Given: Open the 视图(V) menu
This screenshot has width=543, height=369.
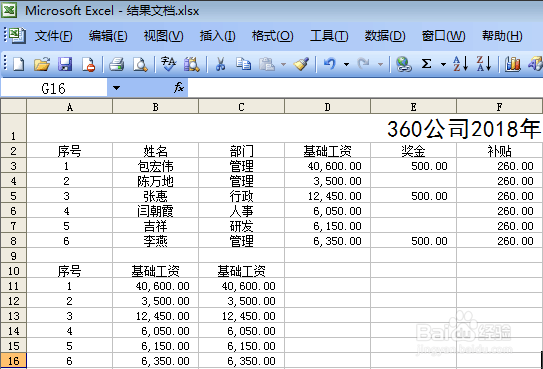Looking at the screenshot, I should pyautogui.click(x=163, y=36).
